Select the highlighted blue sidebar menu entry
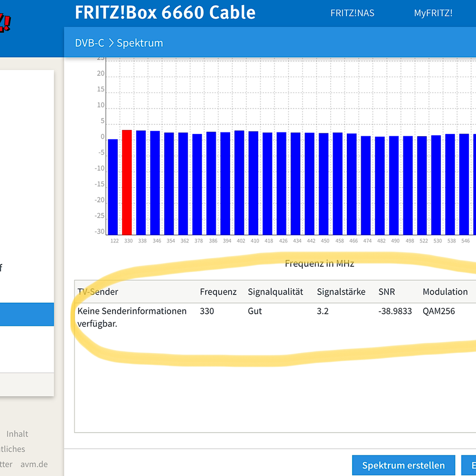The image size is (476, 476). 27,314
